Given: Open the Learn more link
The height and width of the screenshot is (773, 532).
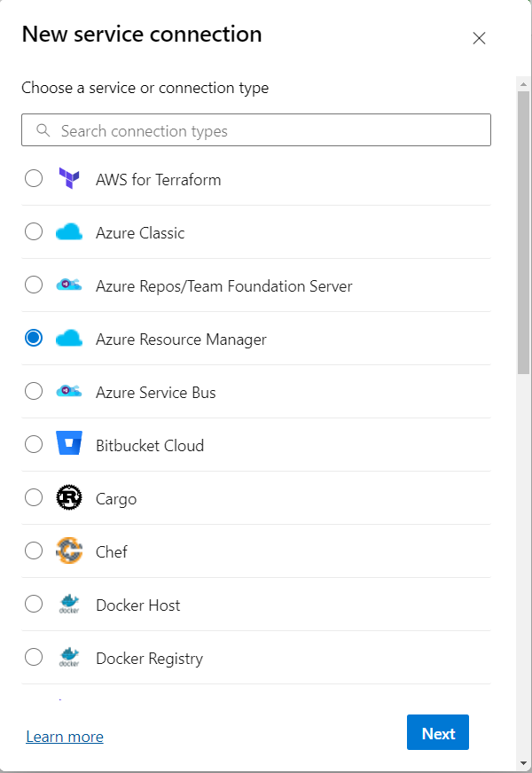Looking at the screenshot, I should coord(65,737).
